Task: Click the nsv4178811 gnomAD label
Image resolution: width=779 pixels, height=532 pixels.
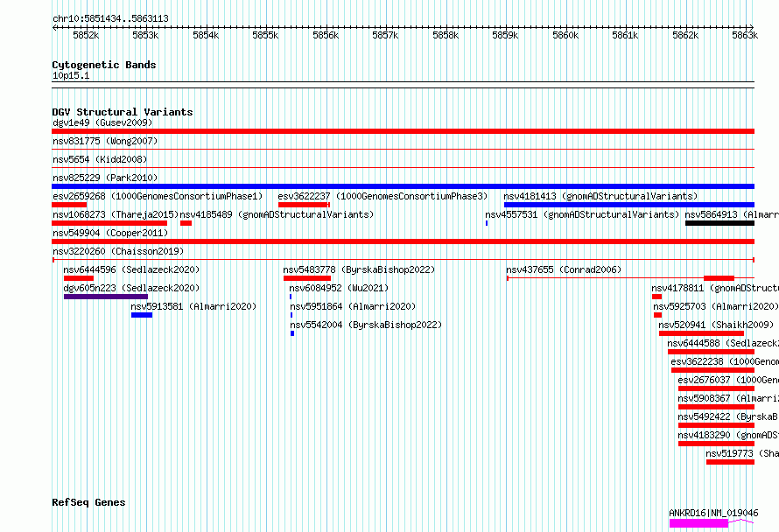Action: click(715, 288)
